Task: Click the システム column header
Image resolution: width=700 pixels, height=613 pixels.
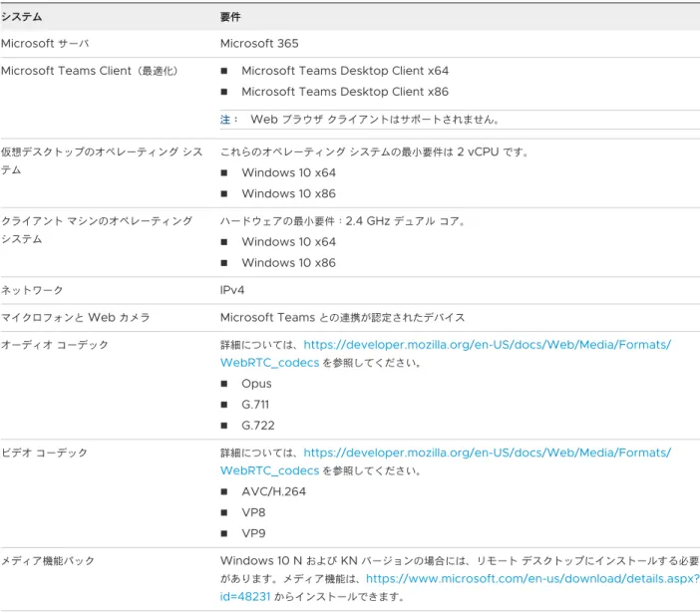Action: (21, 17)
